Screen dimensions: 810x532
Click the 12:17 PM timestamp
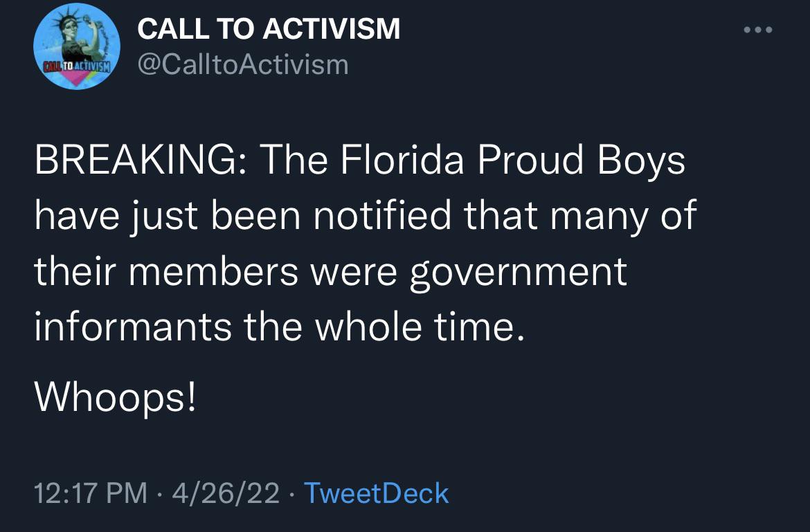(x=91, y=493)
